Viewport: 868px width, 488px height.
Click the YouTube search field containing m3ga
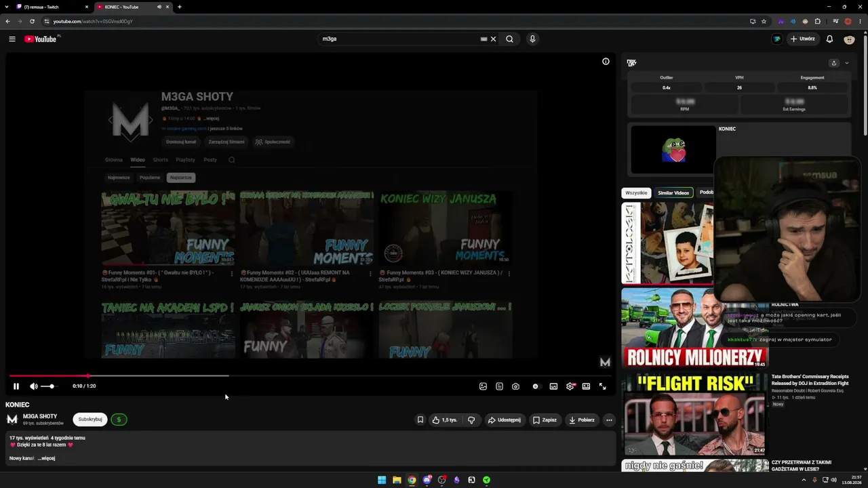(400, 39)
